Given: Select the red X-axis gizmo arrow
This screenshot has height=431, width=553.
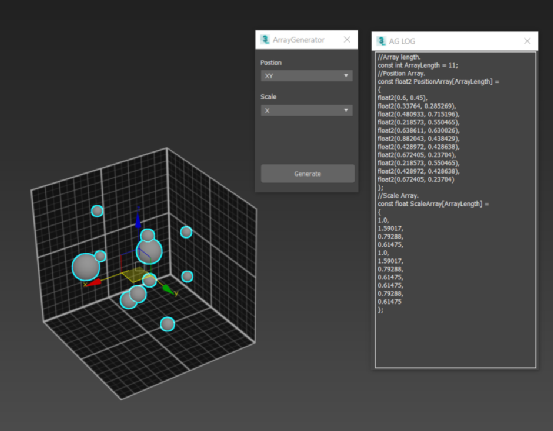Looking at the screenshot, I should [93, 282].
